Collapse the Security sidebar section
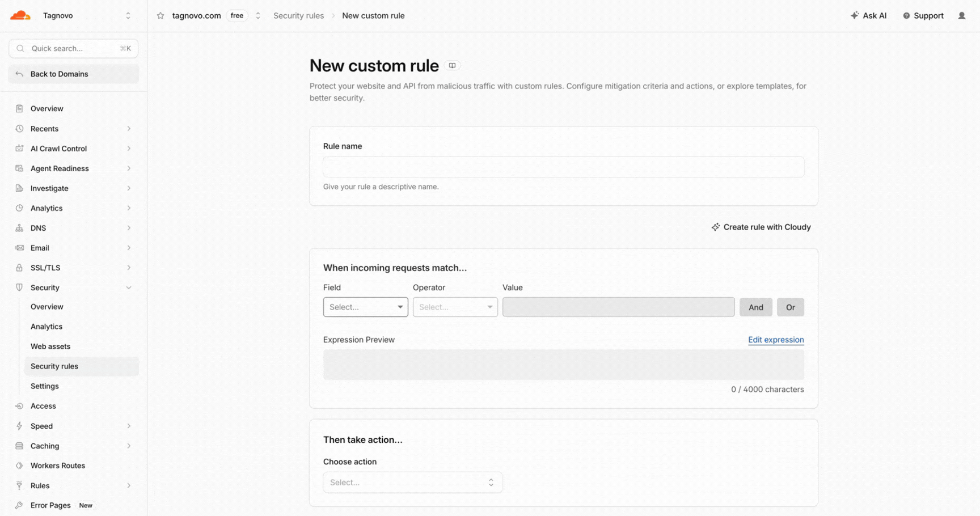 129,287
